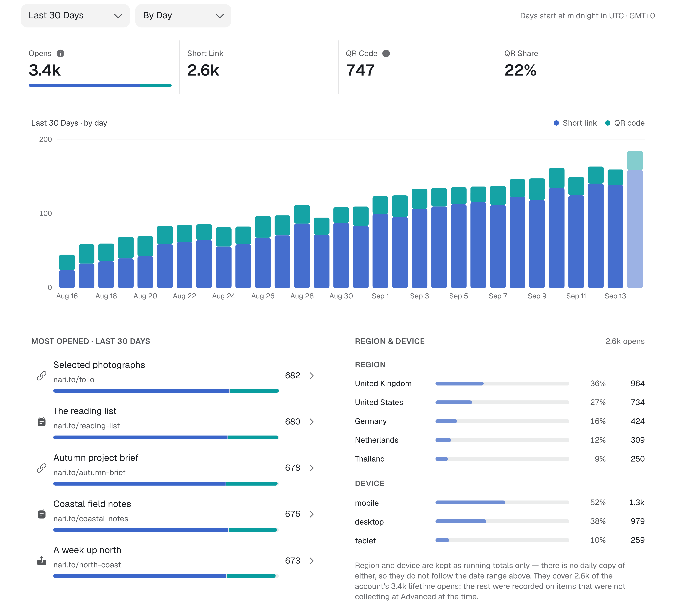The image size is (676, 616).
Task: Expand The reading list row chevron
Action: (x=312, y=422)
